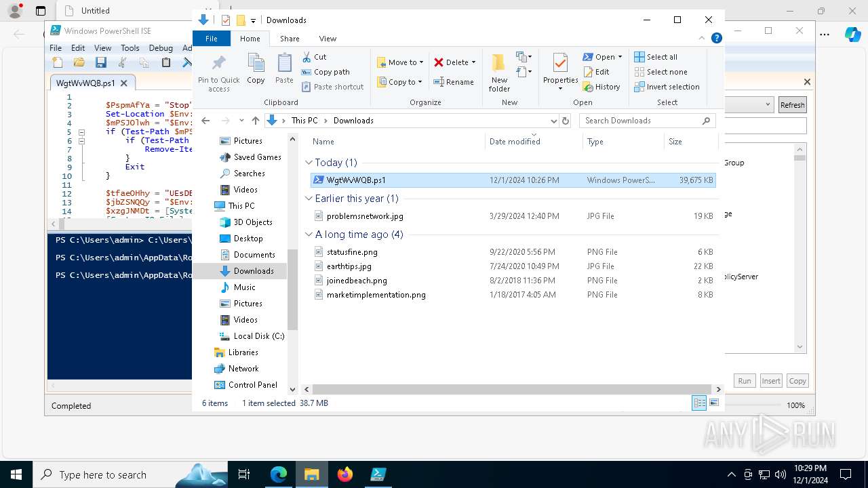Click the Rename button in ribbon

[454, 82]
